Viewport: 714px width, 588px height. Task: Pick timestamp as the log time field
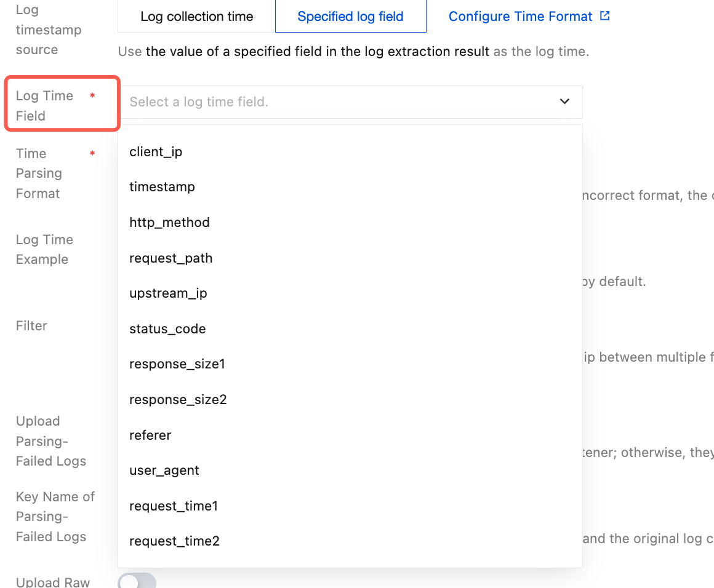click(x=350, y=186)
